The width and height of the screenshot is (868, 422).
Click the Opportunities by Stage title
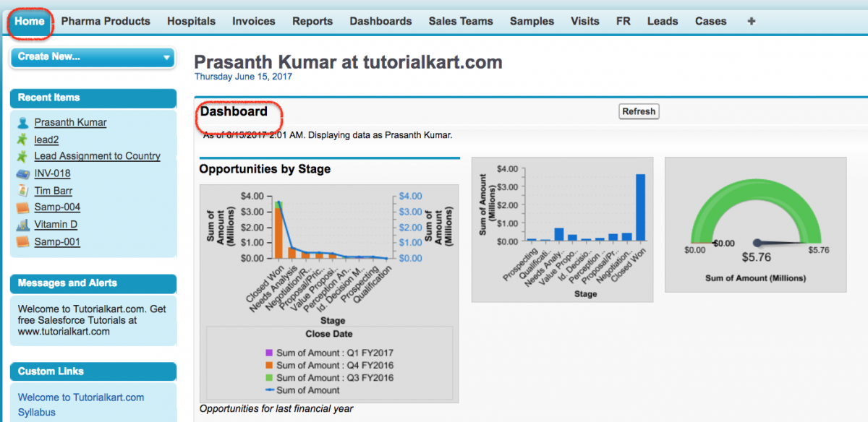(265, 169)
